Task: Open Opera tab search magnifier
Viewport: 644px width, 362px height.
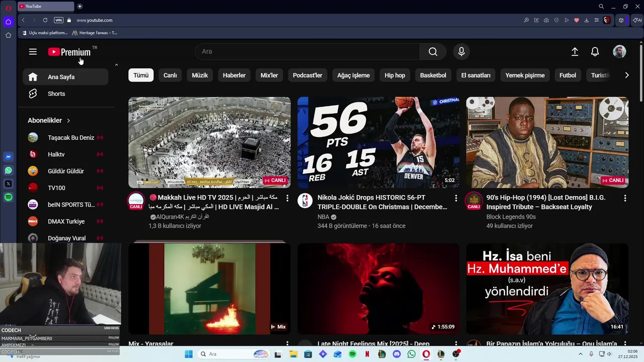Action: (601, 7)
